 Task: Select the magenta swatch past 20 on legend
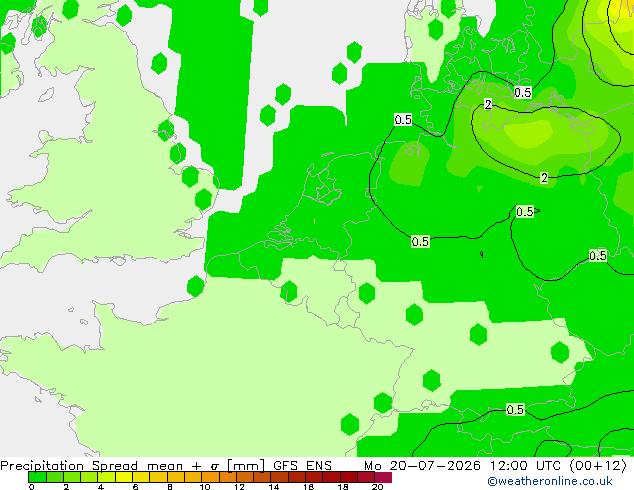click(383, 477)
